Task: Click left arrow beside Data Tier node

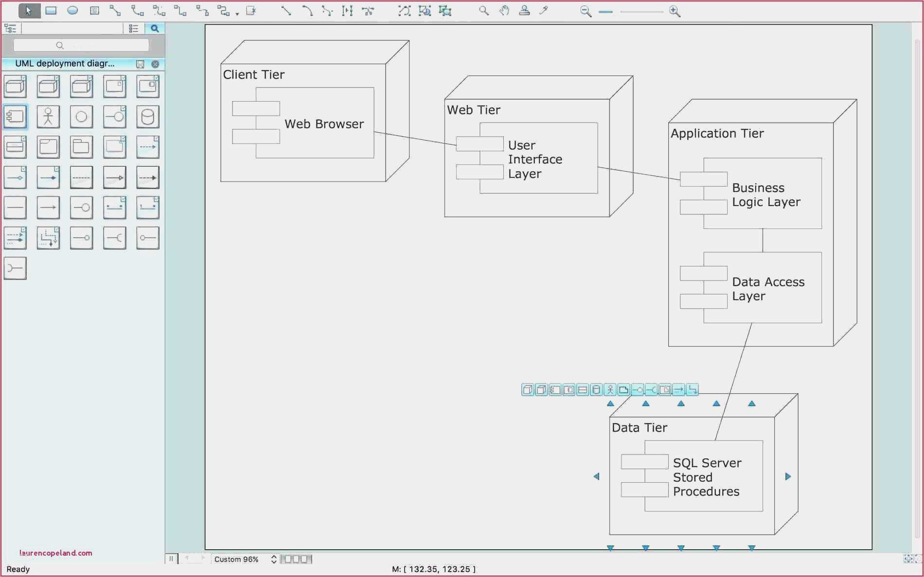Action: 597,476
